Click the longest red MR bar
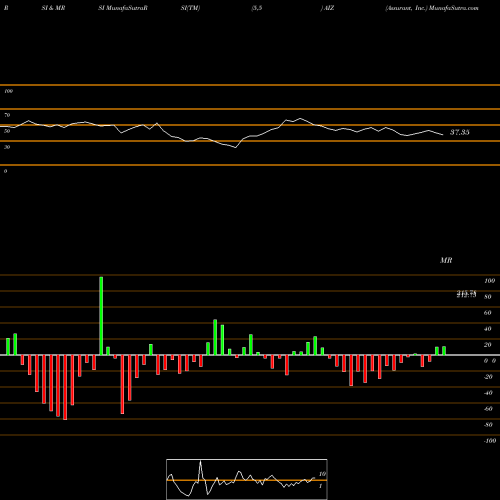 [65, 387]
